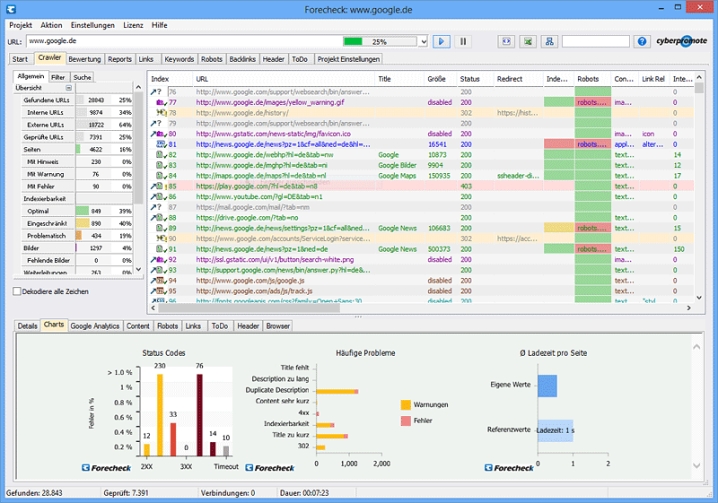Viewport: 718px width, 503px height.
Task: Click the search input field in the toolbar
Action: click(595, 41)
